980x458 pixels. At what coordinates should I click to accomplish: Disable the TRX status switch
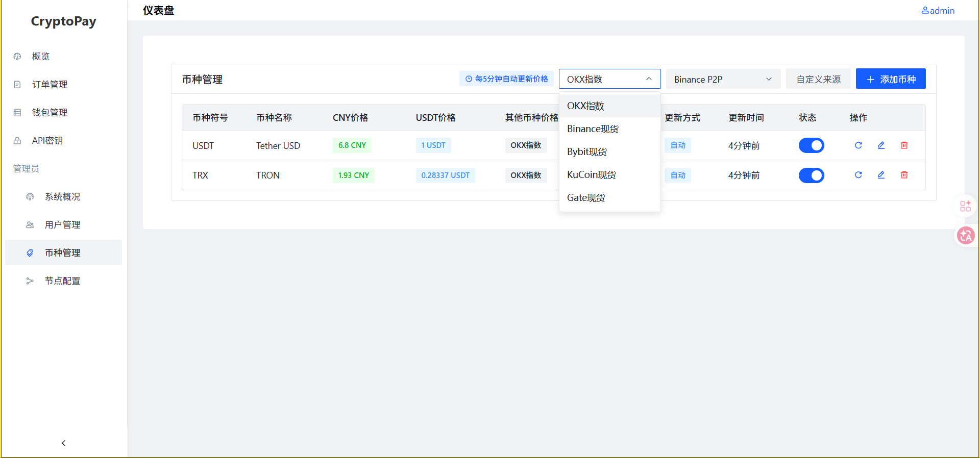811,175
